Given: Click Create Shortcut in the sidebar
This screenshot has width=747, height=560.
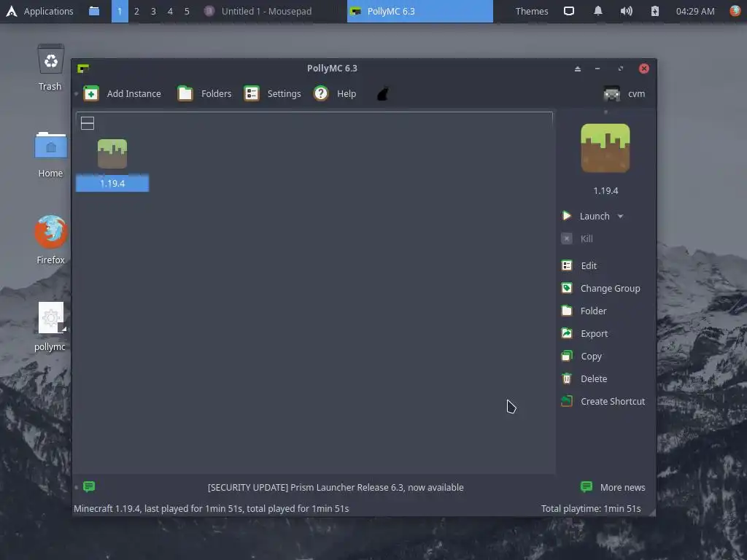Looking at the screenshot, I should (603, 402).
